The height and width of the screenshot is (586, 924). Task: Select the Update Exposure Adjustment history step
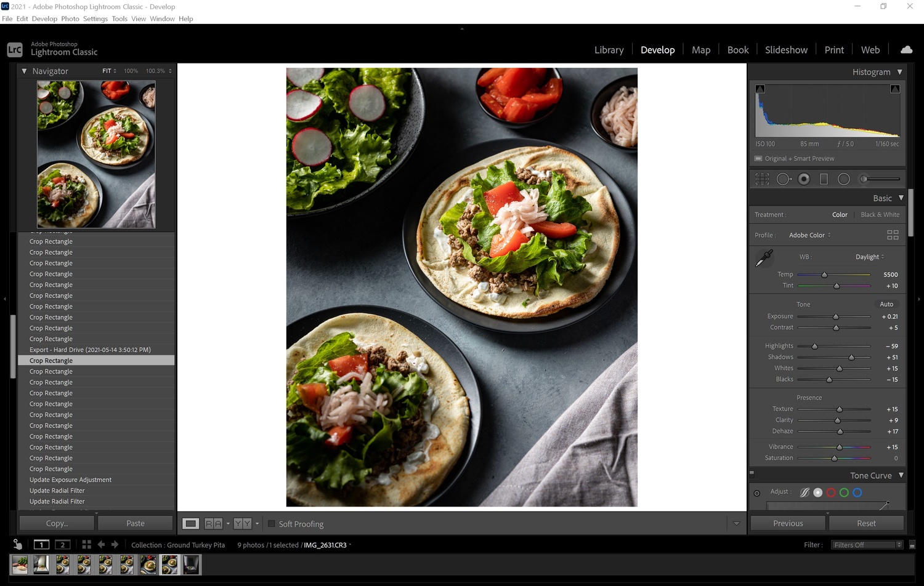click(x=70, y=480)
